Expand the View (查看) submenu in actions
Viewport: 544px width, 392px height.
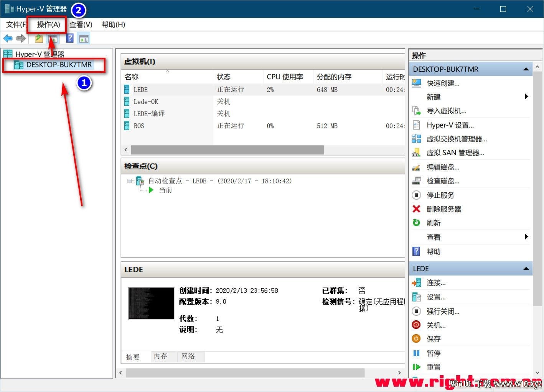pyautogui.click(x=526, y=237)
